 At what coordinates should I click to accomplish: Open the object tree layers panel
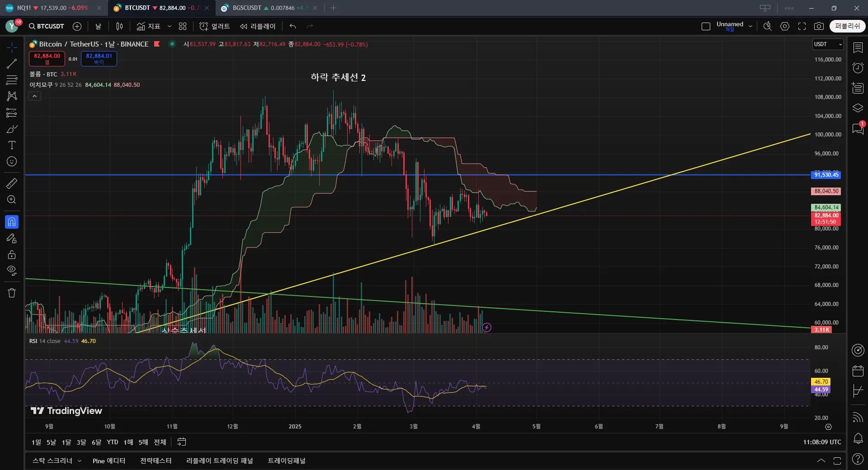(x=858, y=108)
